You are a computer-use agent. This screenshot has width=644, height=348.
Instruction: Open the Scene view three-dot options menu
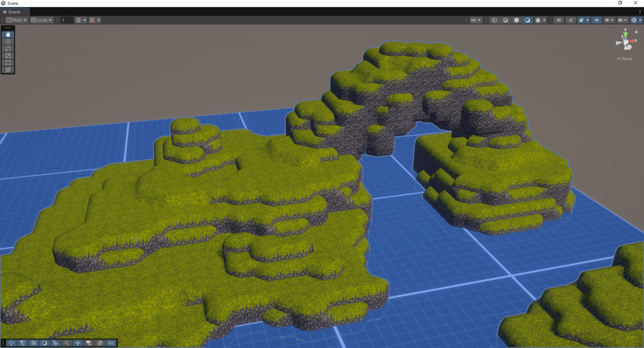tap(640, 11)
